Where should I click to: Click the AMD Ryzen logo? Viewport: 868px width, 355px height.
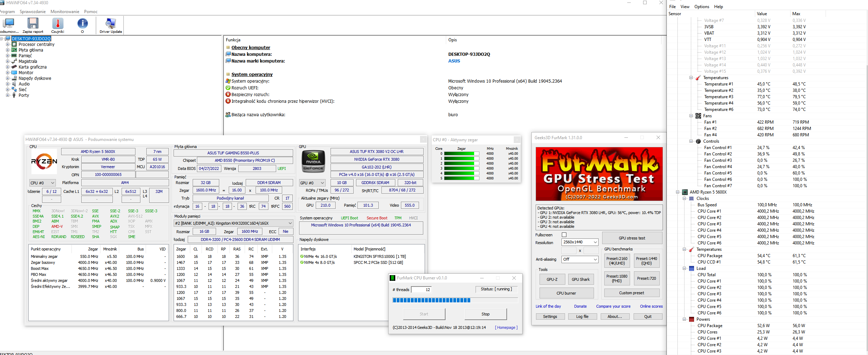[44, 161]
